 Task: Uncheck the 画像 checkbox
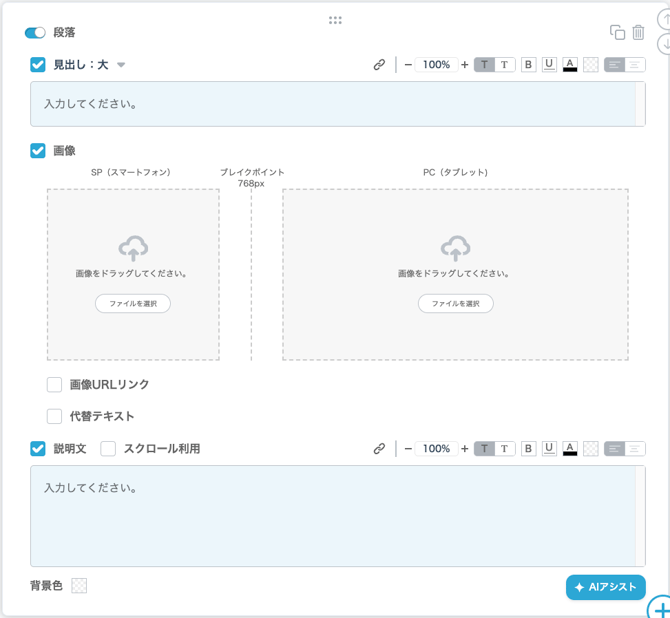pyautogui.click(x=38, y=150)
